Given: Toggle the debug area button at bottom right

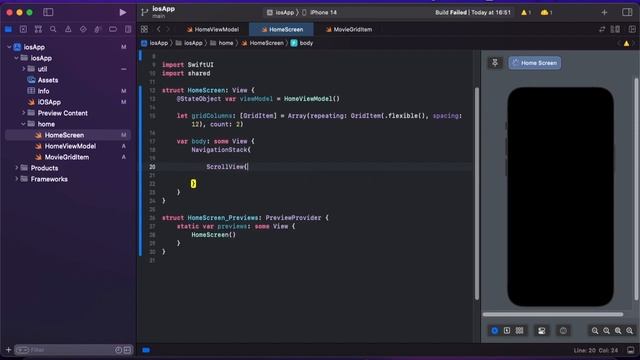Looking at the screenshot, I should 631,350.
